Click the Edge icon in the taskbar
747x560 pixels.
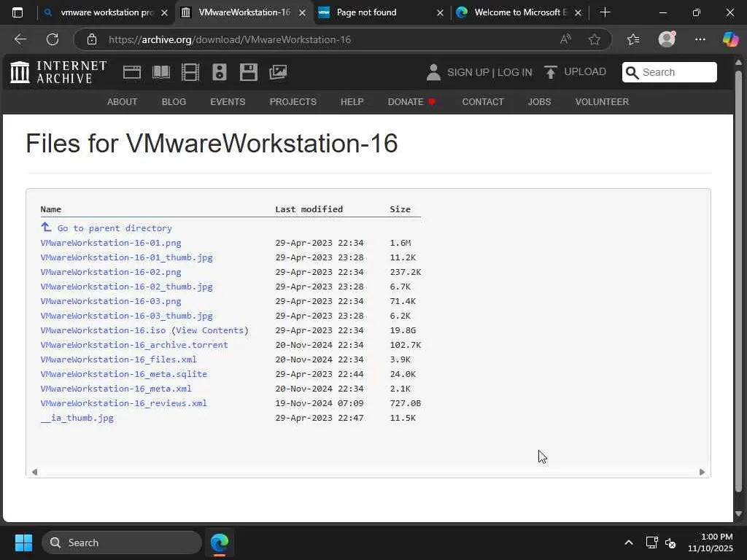click(x=220, y=542)
